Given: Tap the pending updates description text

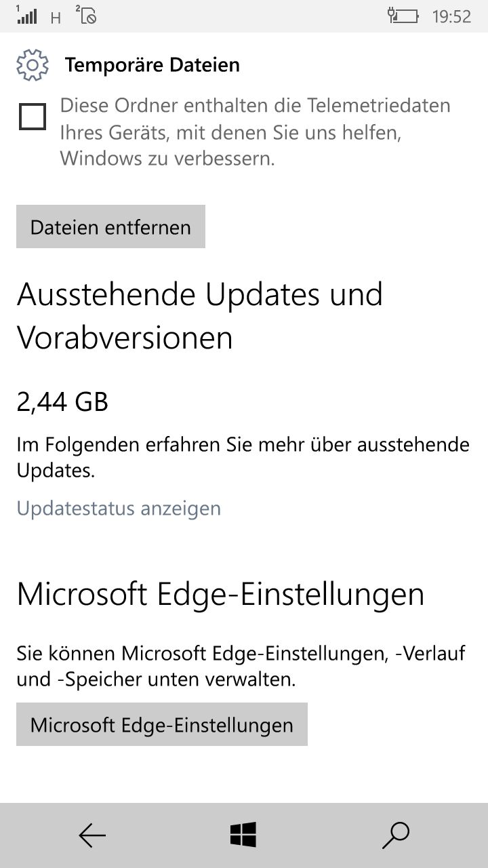Looking at the screenshot, I should [x=243, y=458].
